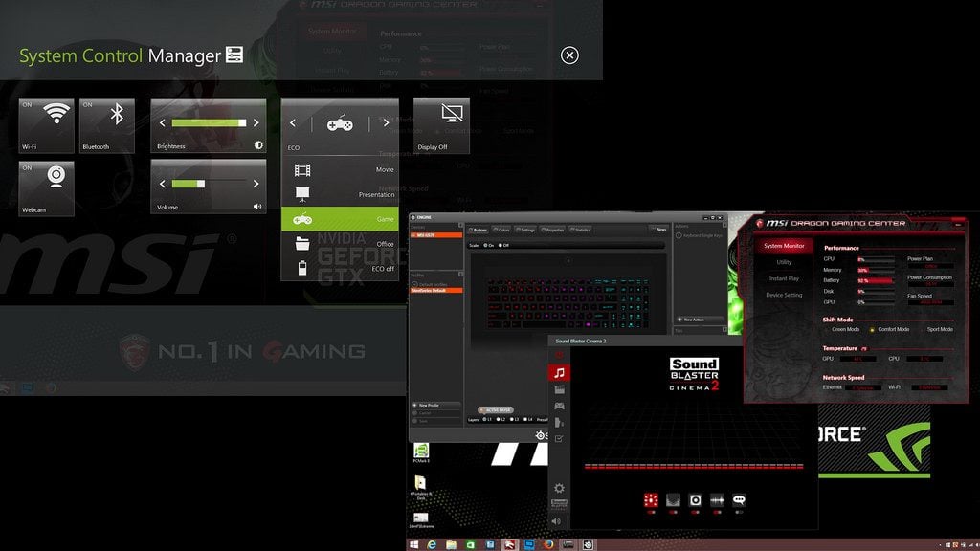
Task: Open the Settings tab in SteelSeries Engine
Action: click(525, 230)
